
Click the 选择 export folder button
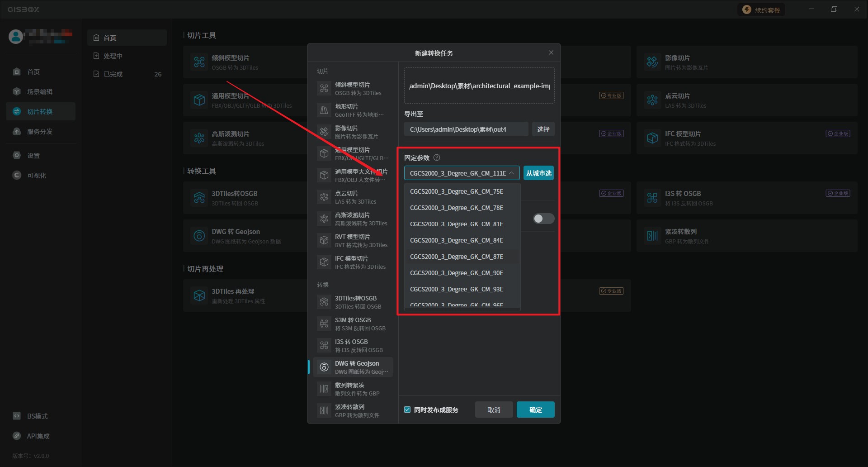(543, 129)
